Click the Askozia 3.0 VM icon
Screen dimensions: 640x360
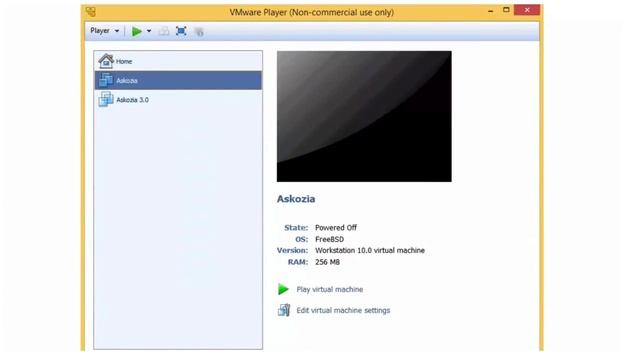click(x=106, y=99)
